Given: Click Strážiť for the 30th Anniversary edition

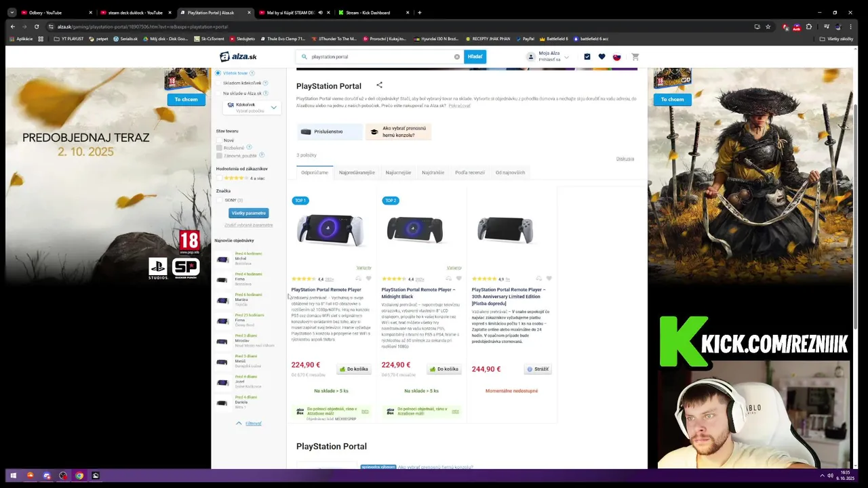Looking at the screenshot, I should [x=538, y=369].
